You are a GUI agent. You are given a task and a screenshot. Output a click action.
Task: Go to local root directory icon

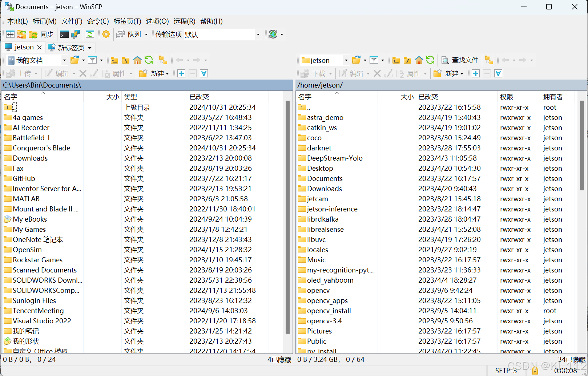pyautogui.click(x=126, y=60)
